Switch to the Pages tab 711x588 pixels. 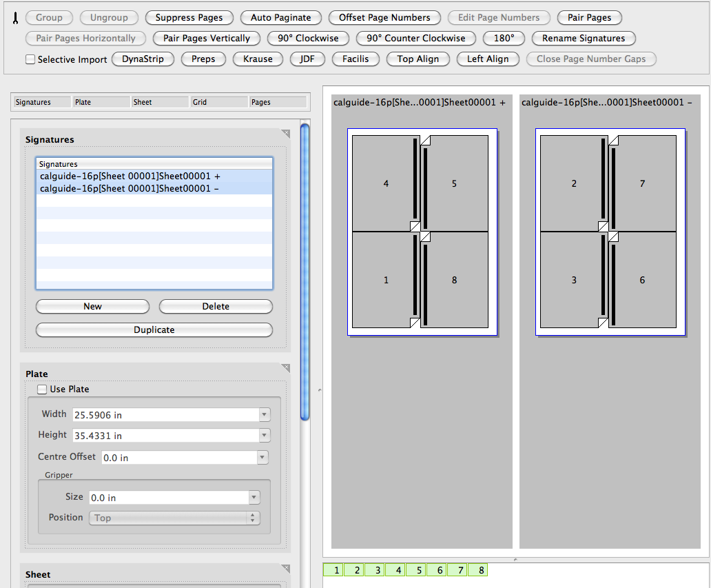tap(278, 102)
